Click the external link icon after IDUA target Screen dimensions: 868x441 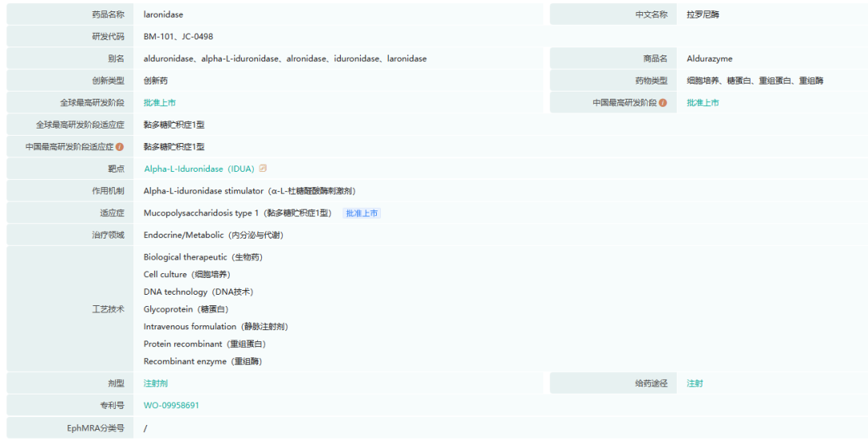point(263,169)
